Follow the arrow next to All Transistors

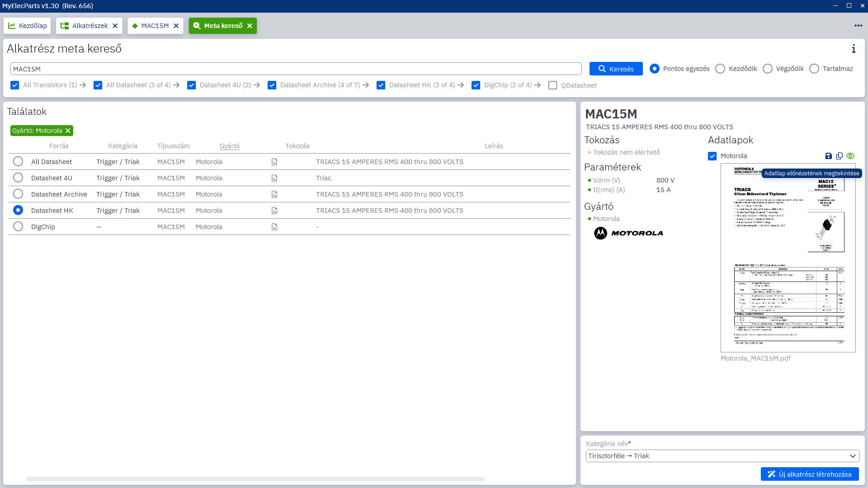click(83, 85)
